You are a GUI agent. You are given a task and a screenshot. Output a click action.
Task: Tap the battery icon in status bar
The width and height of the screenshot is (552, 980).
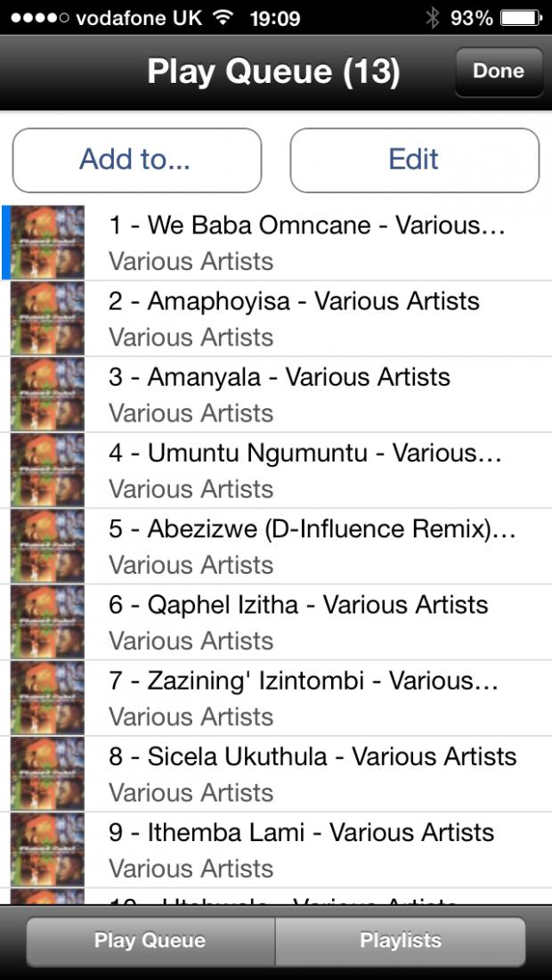click(x=522, y=18)
